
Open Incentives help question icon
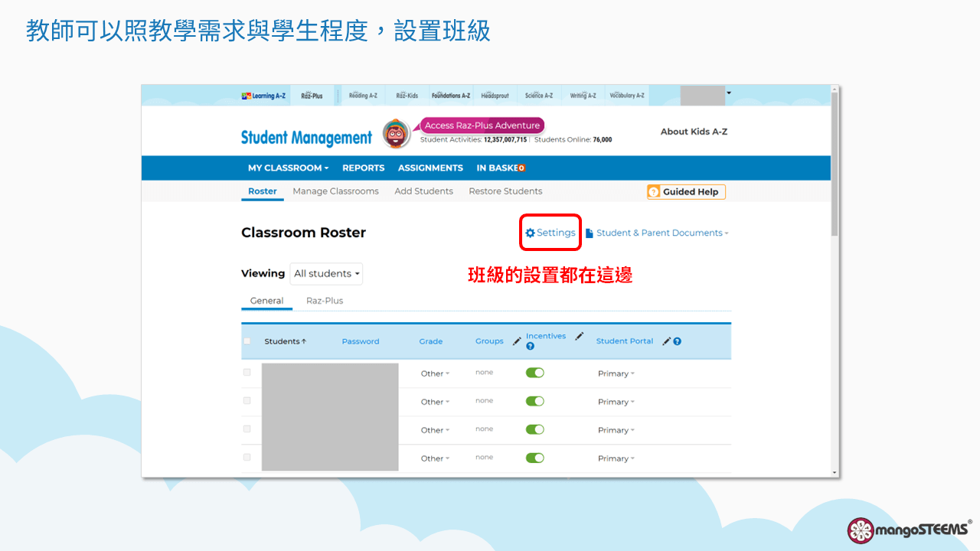(x=531, y=347)
